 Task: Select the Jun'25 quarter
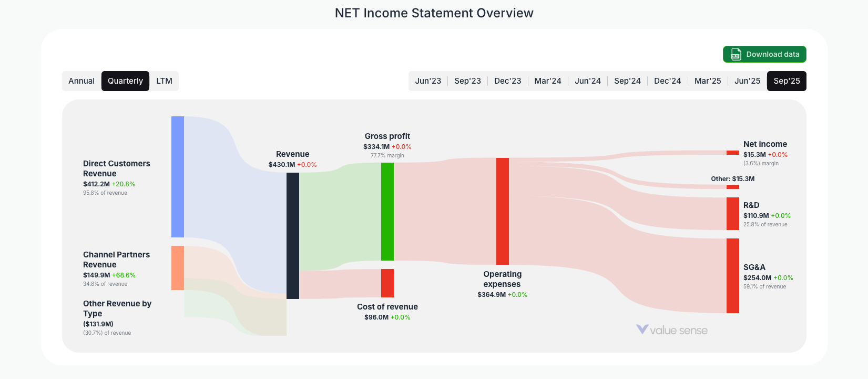[x=747, y=81]
